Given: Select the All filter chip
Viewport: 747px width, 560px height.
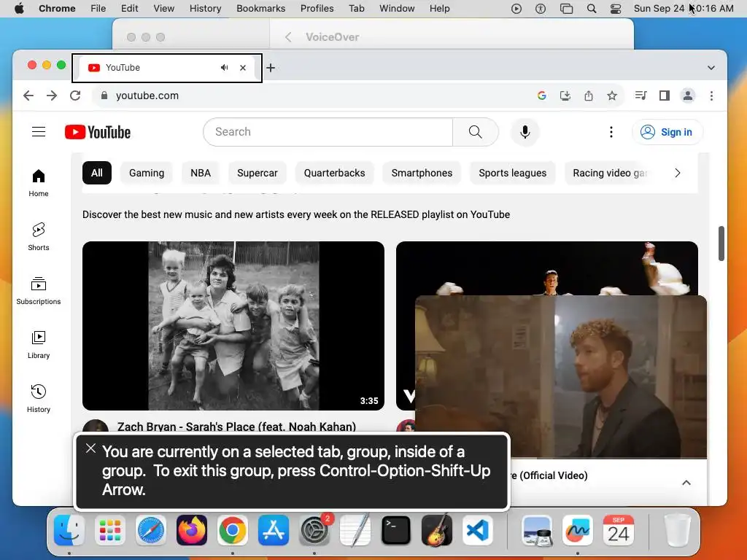Looking at the screenshot, I should 97,173.
